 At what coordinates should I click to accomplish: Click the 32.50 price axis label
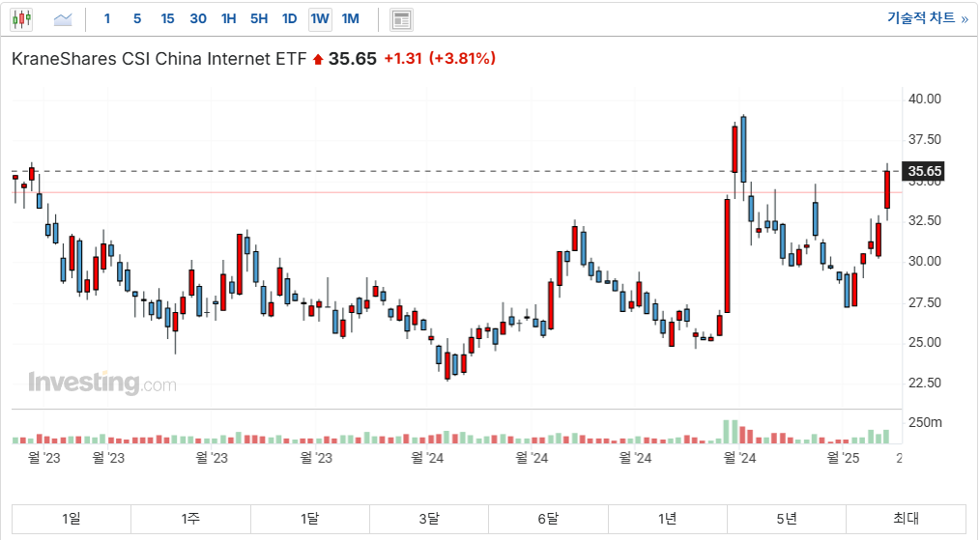pos(924,220)
